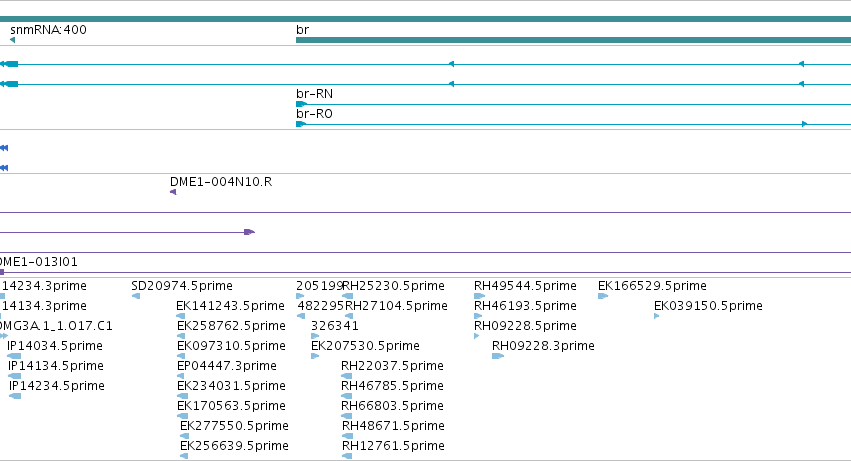
Task: Open the EK207530.5prime label link
Action: [x=365, y=345]
